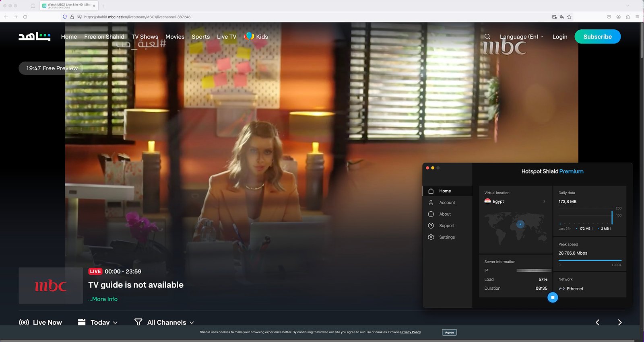Select the Account label in Hotspot Shield sidebar
This screenshot has width=644, height=342.
pos(447,203)
